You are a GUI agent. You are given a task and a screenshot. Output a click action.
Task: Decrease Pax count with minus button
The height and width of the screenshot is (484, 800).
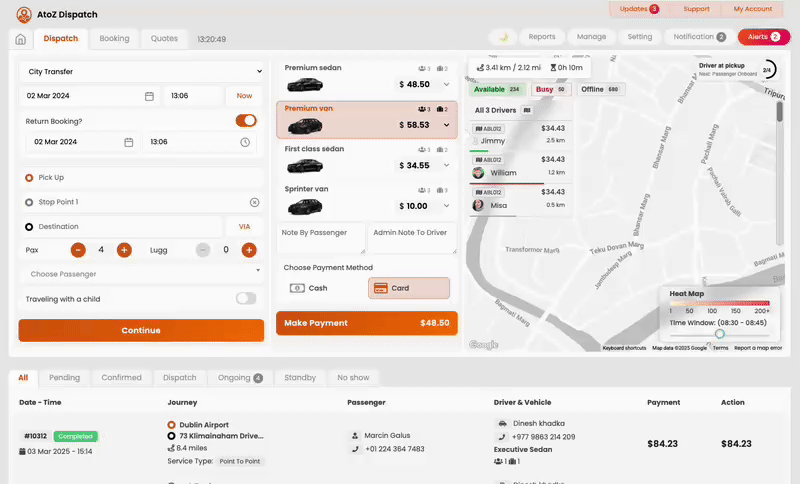(78, 250)
